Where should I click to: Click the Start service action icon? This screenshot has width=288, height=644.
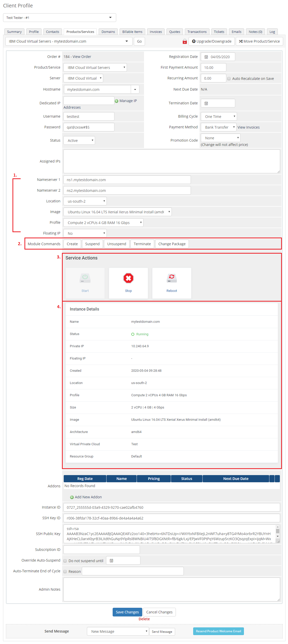[85, 278]
